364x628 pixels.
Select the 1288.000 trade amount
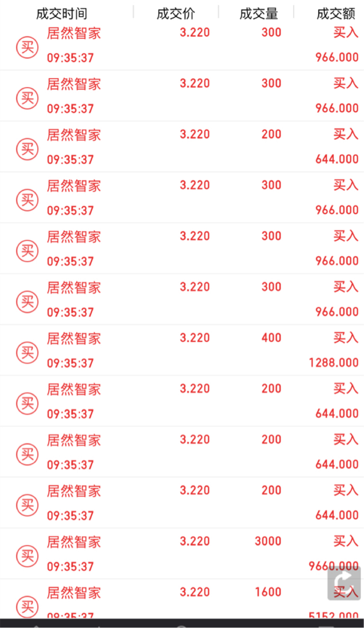(x=334, y=363)
